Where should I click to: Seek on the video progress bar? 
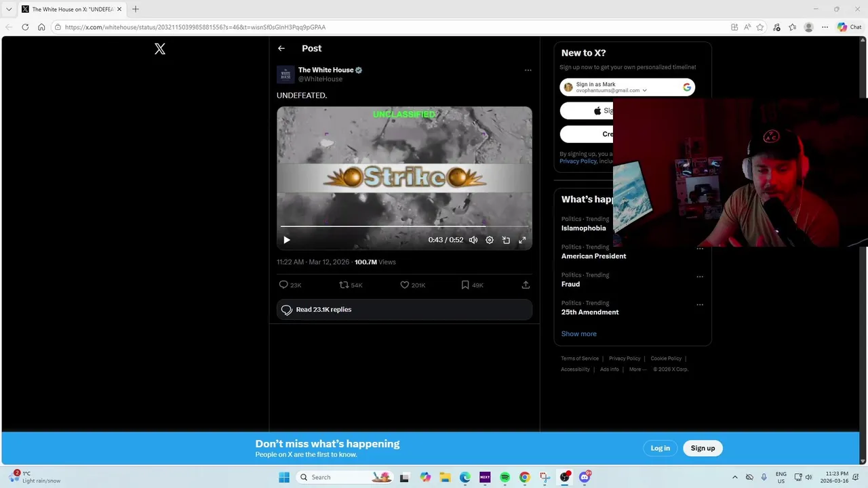(x=404, y=226)
